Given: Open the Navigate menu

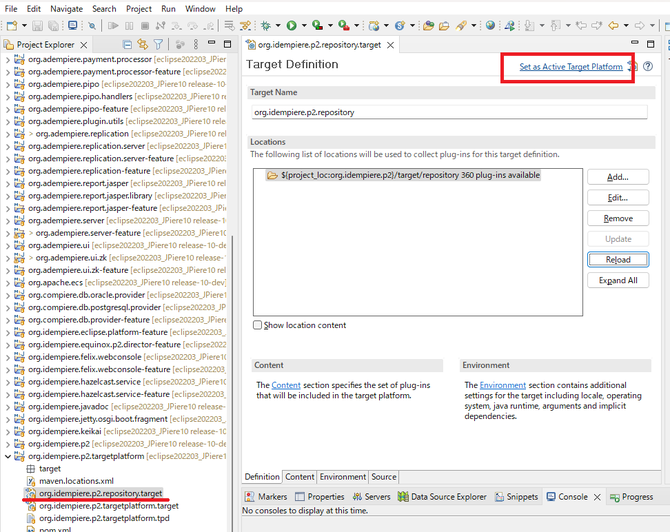Looking at the screenshot, I should click(67, 9).
